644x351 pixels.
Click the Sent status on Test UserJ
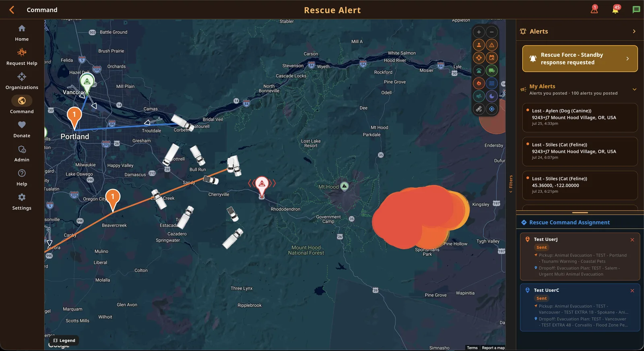click(x=541, y=248)
